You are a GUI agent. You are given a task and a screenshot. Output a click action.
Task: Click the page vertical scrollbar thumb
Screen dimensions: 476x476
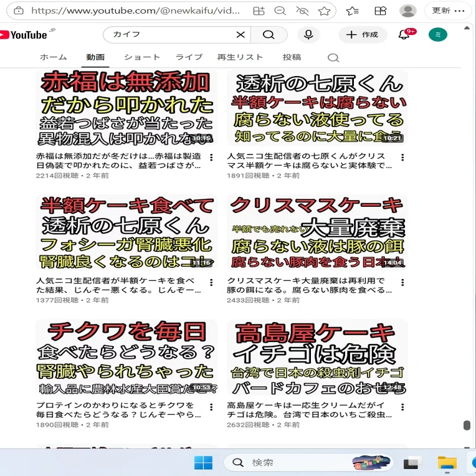(467, 425)
